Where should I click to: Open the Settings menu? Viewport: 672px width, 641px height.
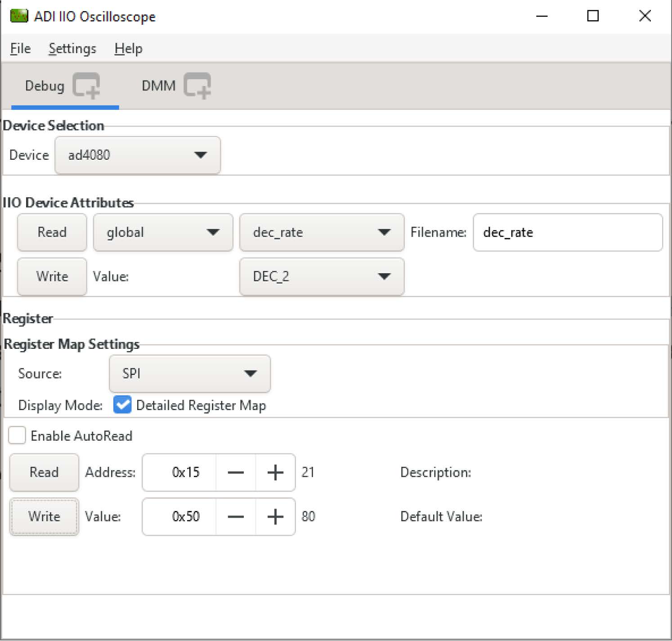point(72,48)
